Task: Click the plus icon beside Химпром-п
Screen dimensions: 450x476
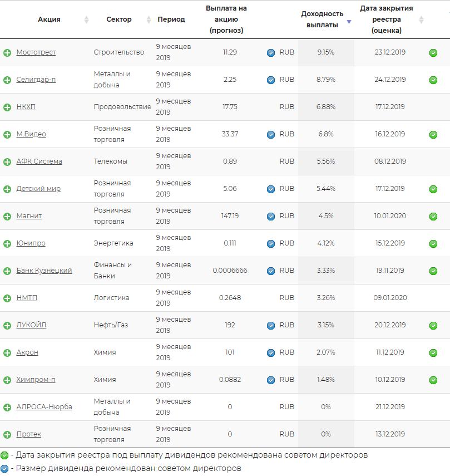Action: [x=7, y=380]
